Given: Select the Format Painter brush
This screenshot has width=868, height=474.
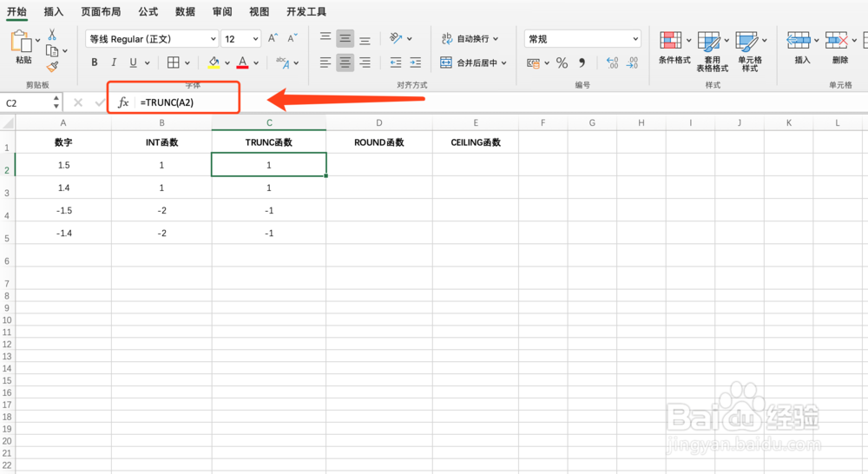Looking at the screenshot, I should pos(52,67).
